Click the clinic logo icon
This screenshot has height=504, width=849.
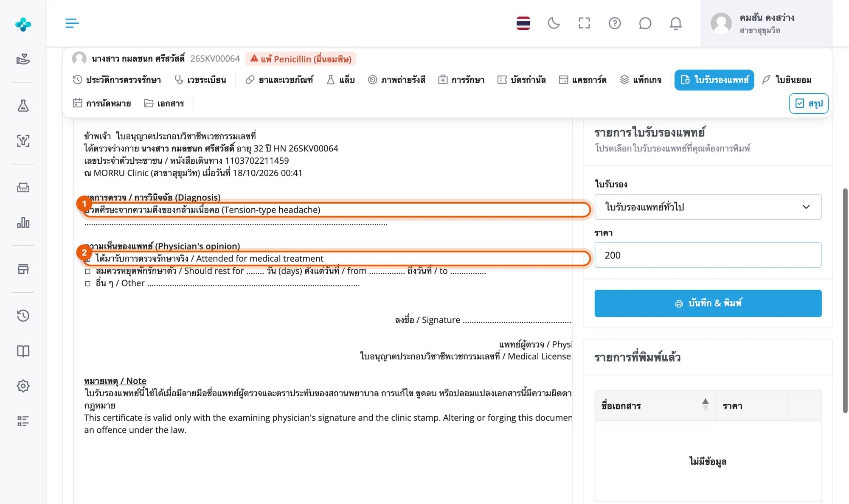[23, 24]
